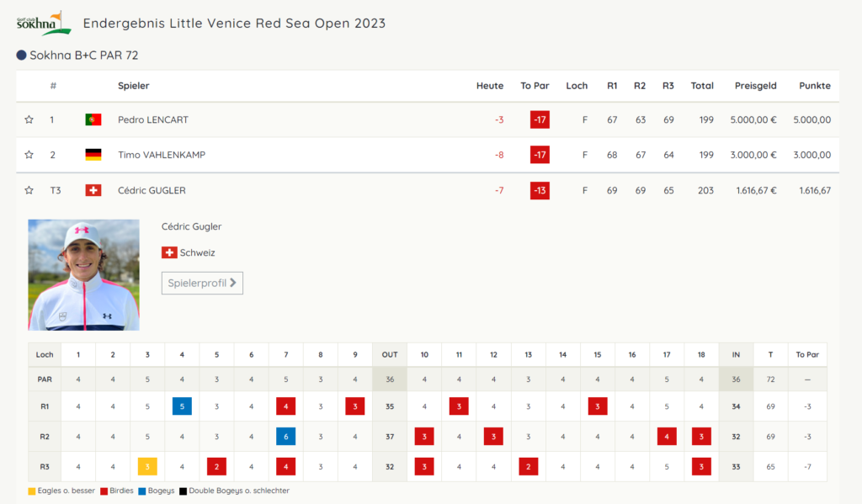Click the yellow Eagles legend swatch

tap(32, 491)
